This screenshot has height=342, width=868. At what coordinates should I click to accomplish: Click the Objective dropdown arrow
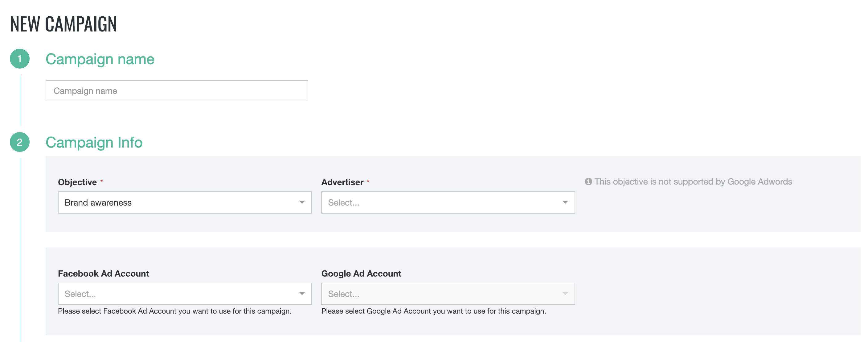click(301, 202)
